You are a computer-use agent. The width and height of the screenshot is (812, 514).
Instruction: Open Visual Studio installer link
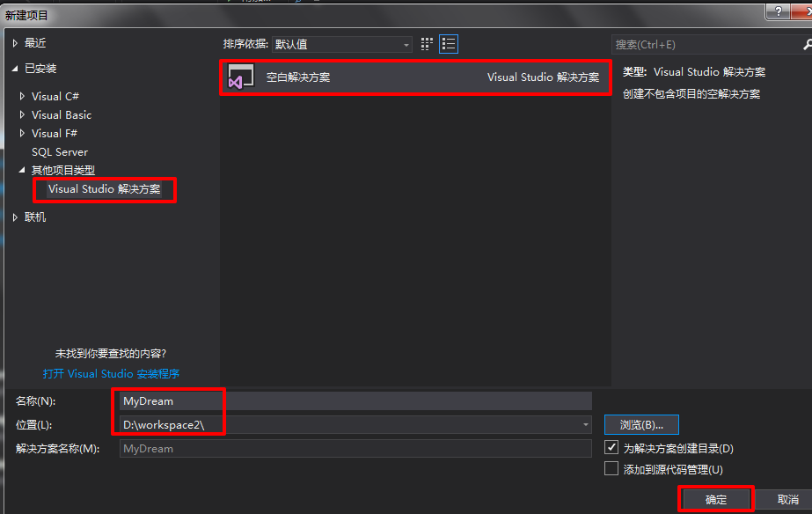[x=111, y=373]
